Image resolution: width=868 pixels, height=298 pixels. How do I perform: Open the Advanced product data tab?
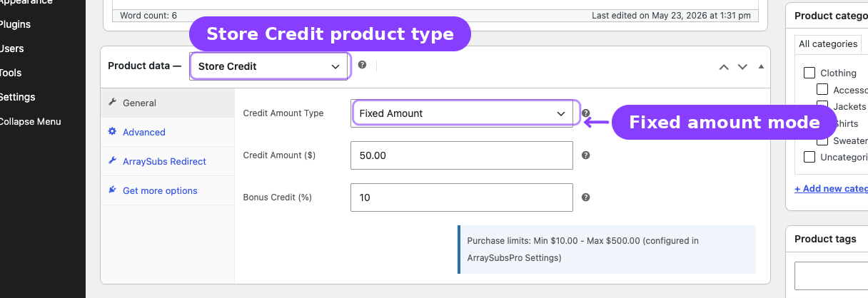coord(168,132)
